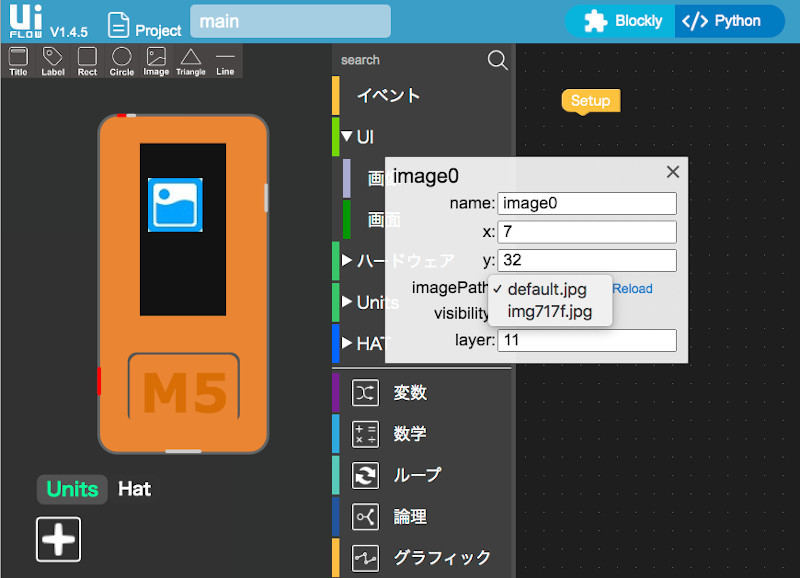Viewport: 800px width, 578px height.
Task: Select the Label UI element tool
Action: coord(53,61)
